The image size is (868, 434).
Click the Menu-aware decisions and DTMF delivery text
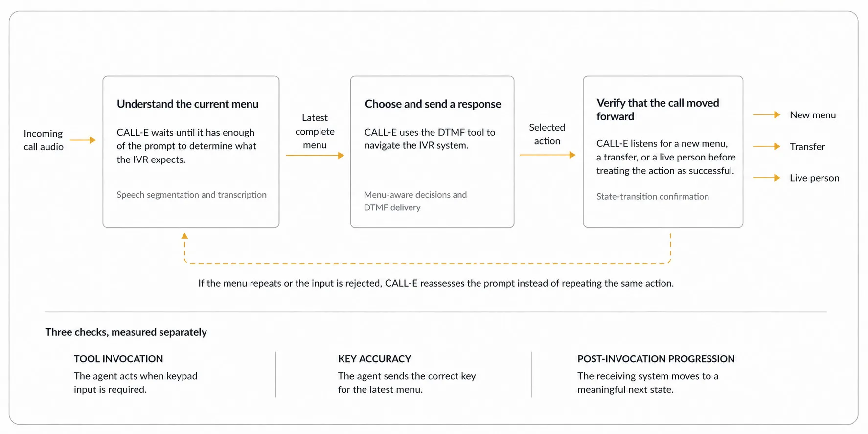[415, 201]
